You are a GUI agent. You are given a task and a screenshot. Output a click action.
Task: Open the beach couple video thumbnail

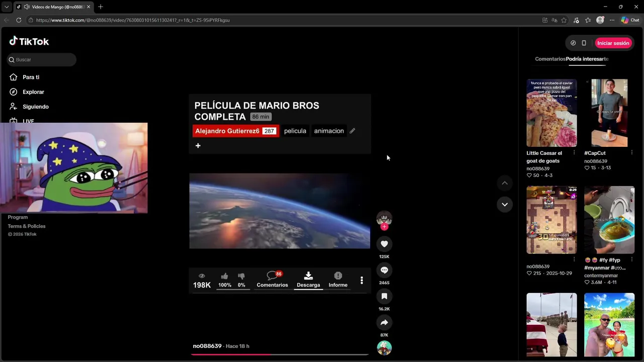click(609, 325)
